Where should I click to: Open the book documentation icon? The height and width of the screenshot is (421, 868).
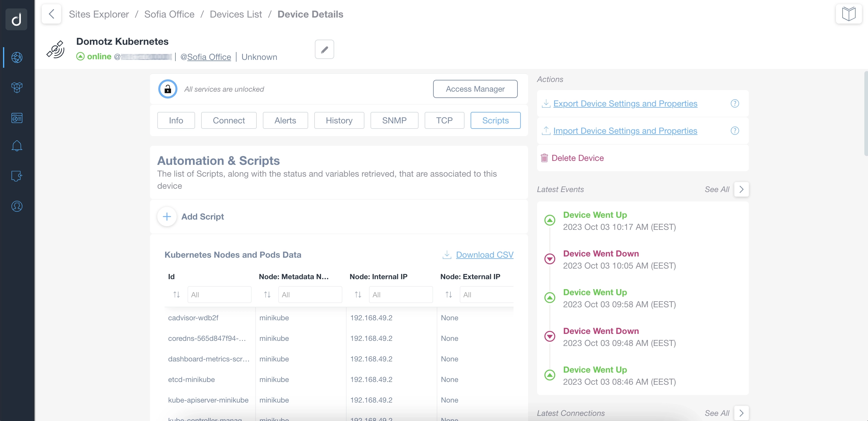click(x=848, y=14)
